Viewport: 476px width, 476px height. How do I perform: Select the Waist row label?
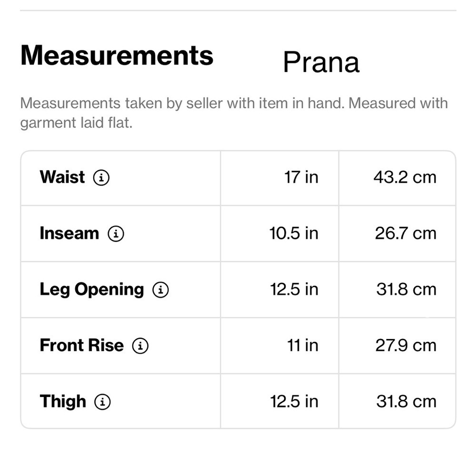click(x=62, y=177)
